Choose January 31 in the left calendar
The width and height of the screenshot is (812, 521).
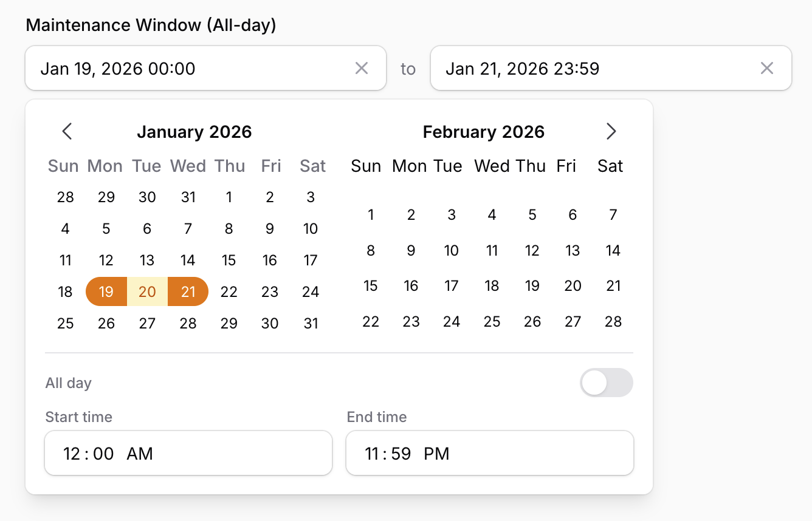pyautogui.click(x=311, y=323)
